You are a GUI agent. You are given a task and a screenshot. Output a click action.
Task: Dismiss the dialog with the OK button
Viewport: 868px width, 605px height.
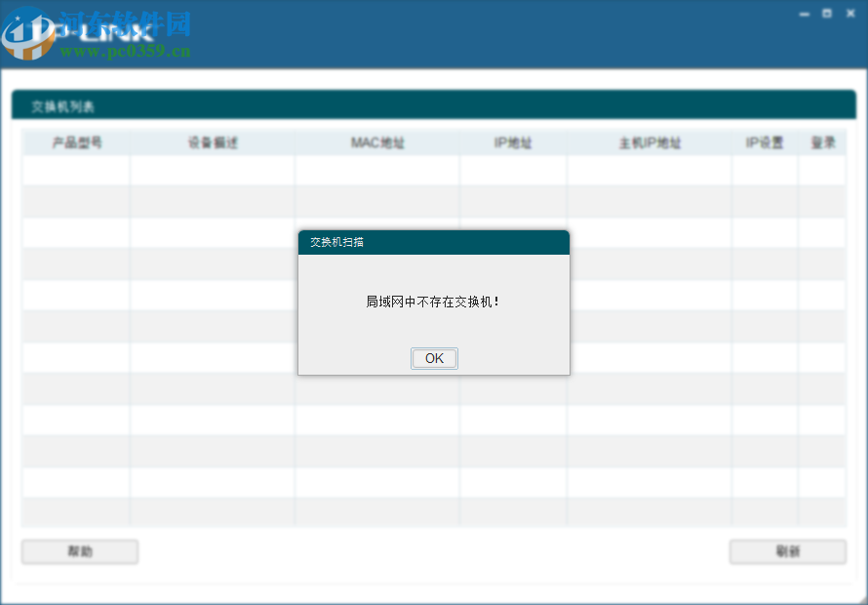point(434,358)
